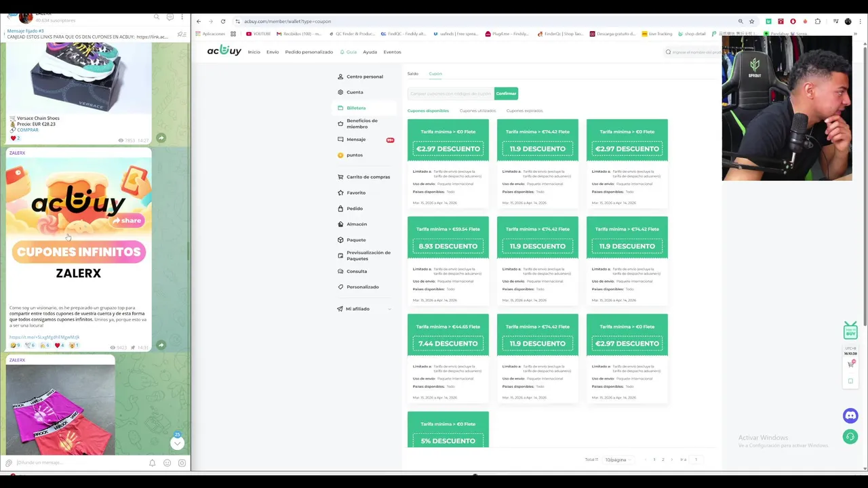The height and width of the screenshot is (488, 868).
Task: Open Previsualización de Paquetes
Action: (363, 256)
